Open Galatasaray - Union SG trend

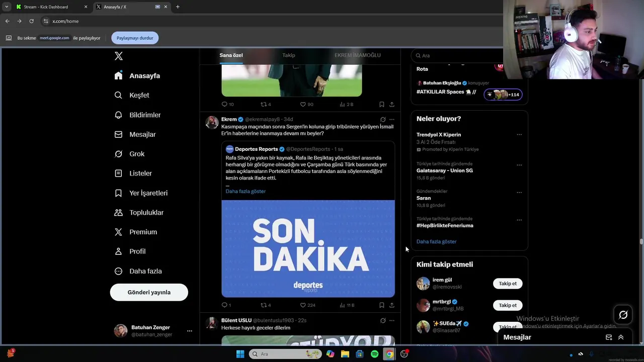click(444, 170)
